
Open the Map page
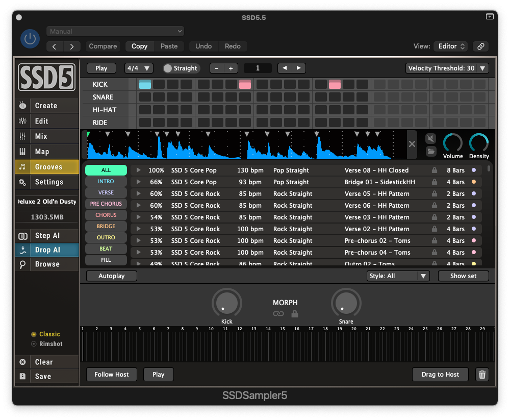pyautogui.click(x=47, y=152)
